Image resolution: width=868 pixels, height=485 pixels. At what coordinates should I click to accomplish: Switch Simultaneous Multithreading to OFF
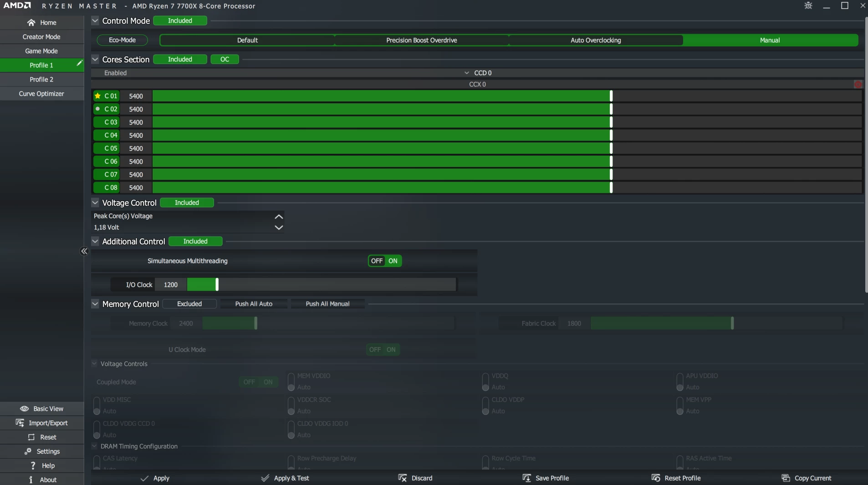(x=377, y=261)
